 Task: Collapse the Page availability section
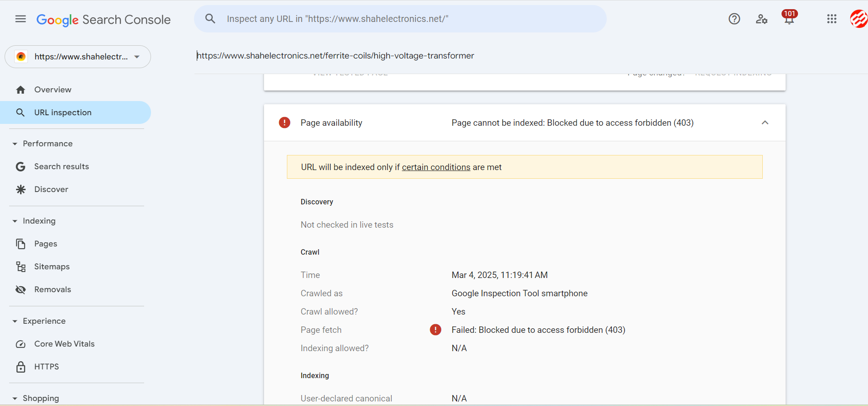pos(765,123)
